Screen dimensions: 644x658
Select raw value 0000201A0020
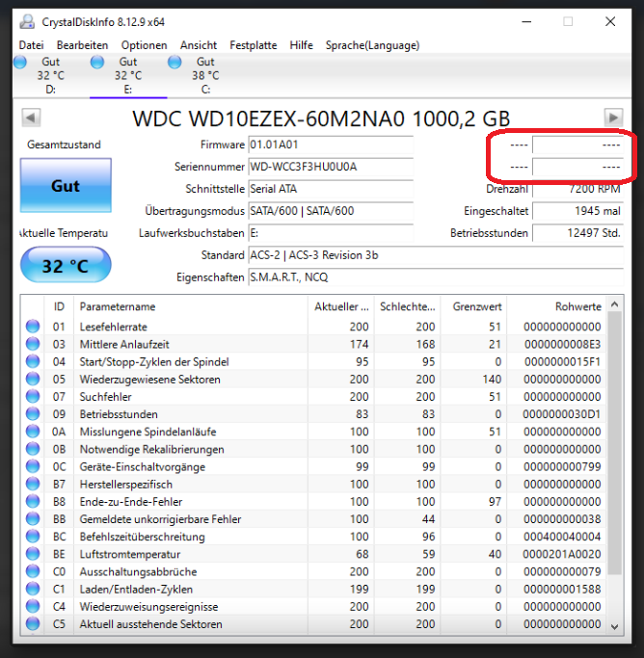[x=562, y=554]
